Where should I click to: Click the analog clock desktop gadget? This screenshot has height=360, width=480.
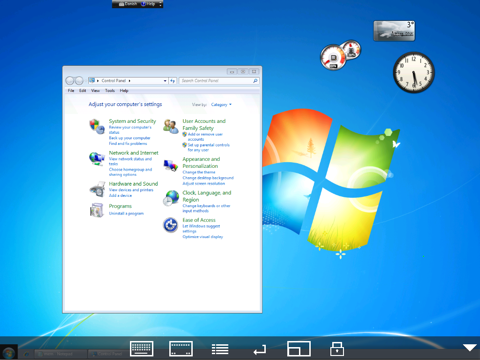click(x=414, y=72)
